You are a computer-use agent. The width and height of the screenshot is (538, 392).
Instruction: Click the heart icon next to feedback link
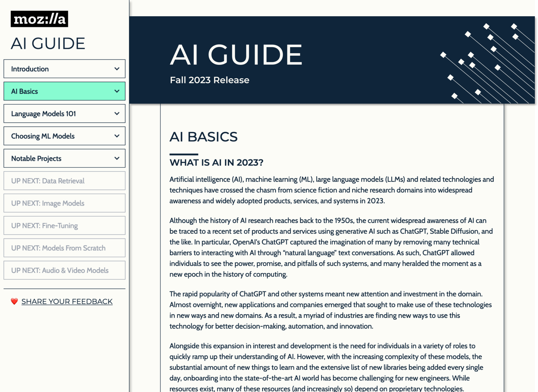pos(14,301)
